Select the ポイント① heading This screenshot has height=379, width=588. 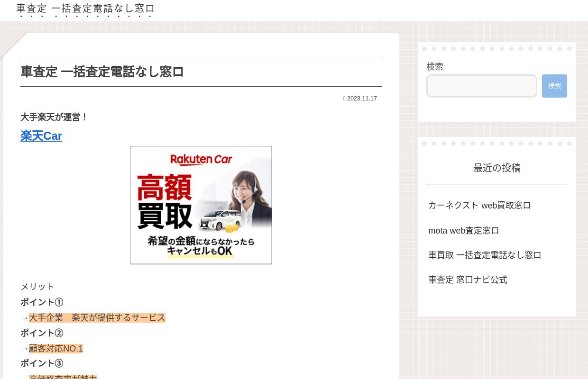pos(42,302)
